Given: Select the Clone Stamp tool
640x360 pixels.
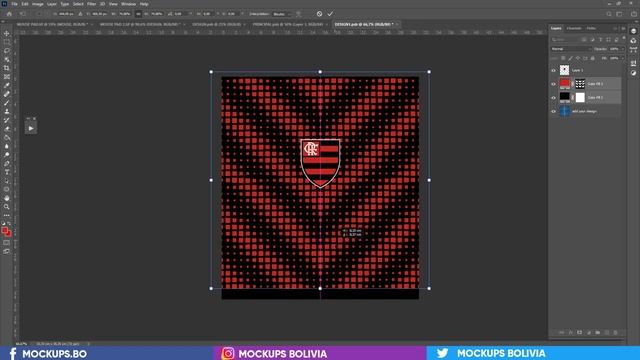Looking at the screenshot, I should point(7,111).
